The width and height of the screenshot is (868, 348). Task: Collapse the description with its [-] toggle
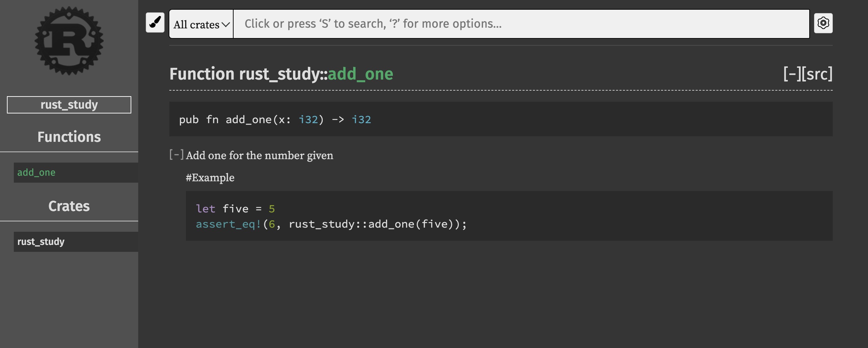176,155
